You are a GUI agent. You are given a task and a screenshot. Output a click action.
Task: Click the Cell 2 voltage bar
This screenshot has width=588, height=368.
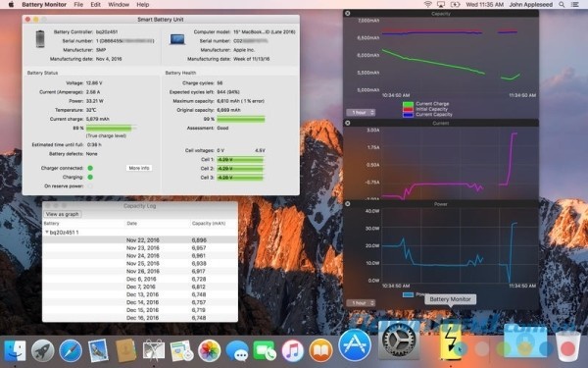tap(240, 168)
